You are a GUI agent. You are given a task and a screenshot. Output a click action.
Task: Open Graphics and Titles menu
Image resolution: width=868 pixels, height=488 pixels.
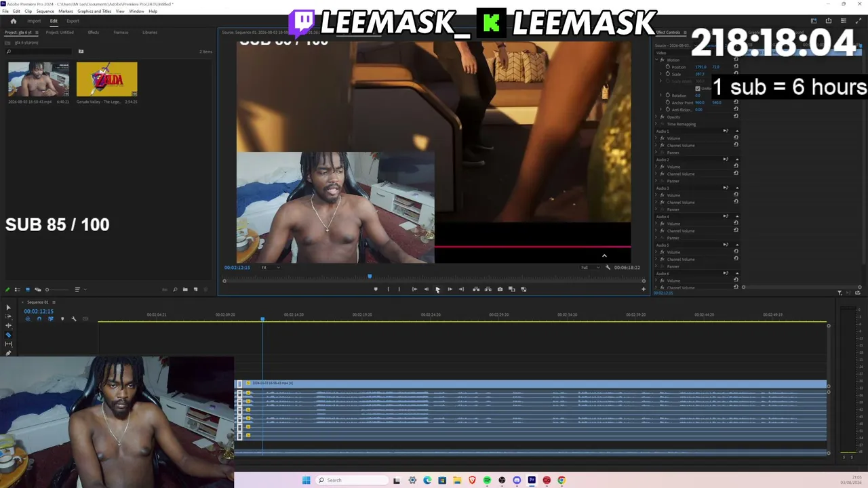94,12
